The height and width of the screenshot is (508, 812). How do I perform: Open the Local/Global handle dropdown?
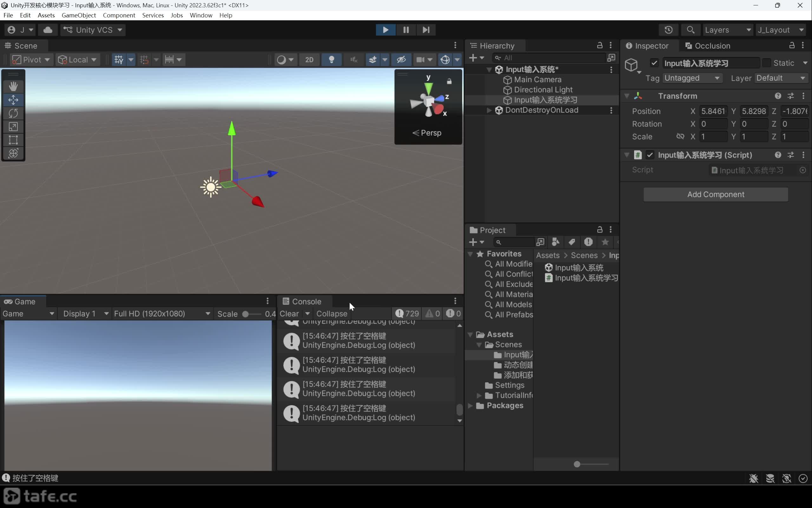[77, 60]
